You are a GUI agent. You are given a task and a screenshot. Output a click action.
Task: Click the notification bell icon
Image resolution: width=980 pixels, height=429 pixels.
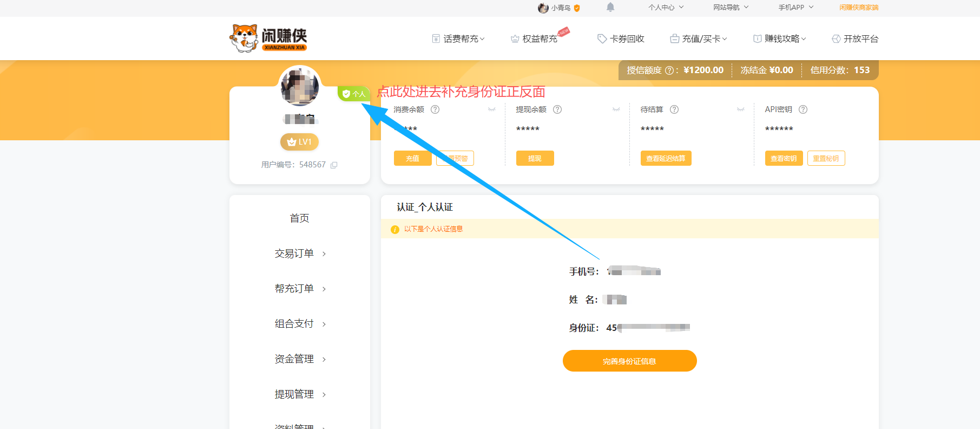click(610, 7)
